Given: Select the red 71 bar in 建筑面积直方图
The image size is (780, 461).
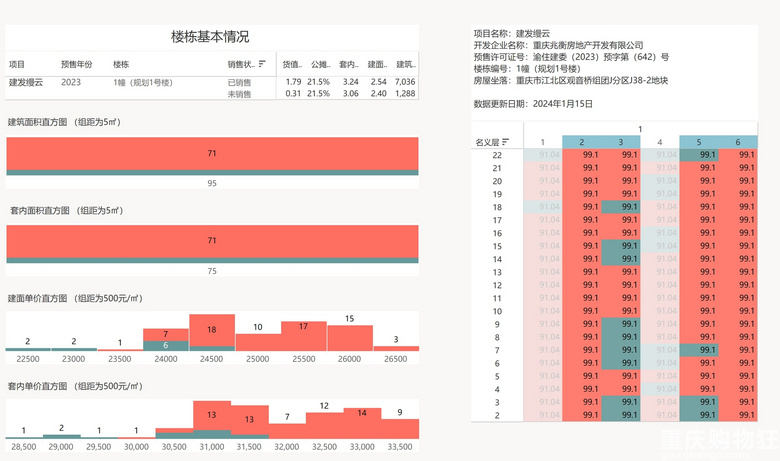Looking at the screenshot, I should click(x=212, y=154).
